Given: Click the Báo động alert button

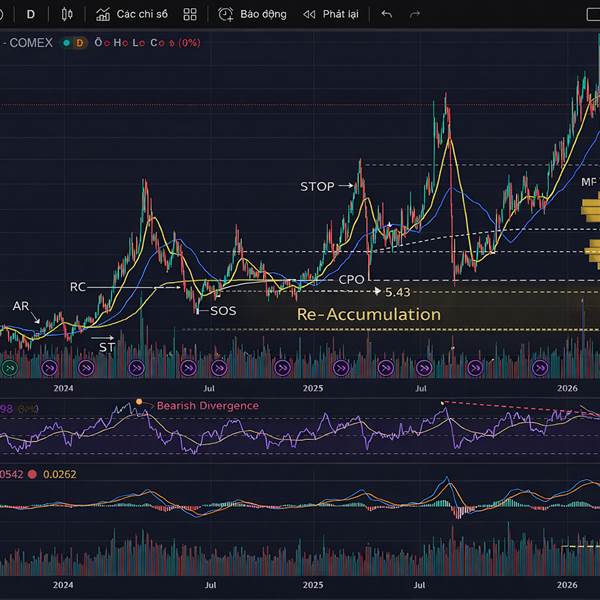Looking at the screenshot, I should point(252,15).
